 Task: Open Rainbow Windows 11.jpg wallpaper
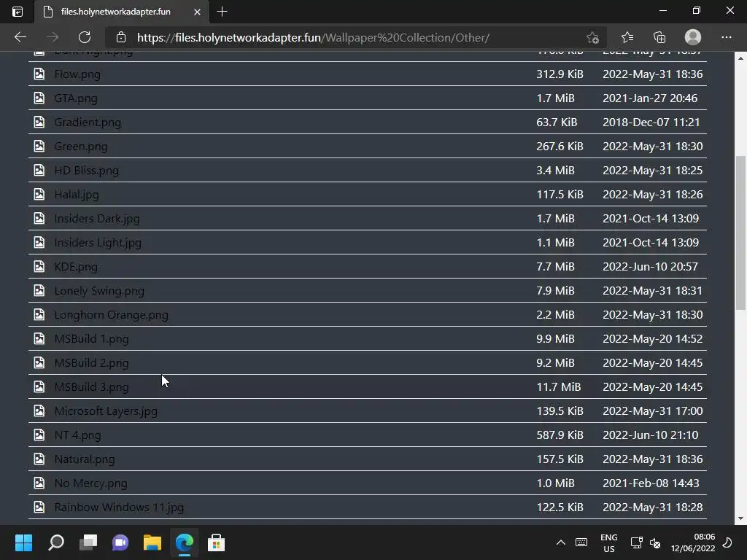tap(119, 507)
